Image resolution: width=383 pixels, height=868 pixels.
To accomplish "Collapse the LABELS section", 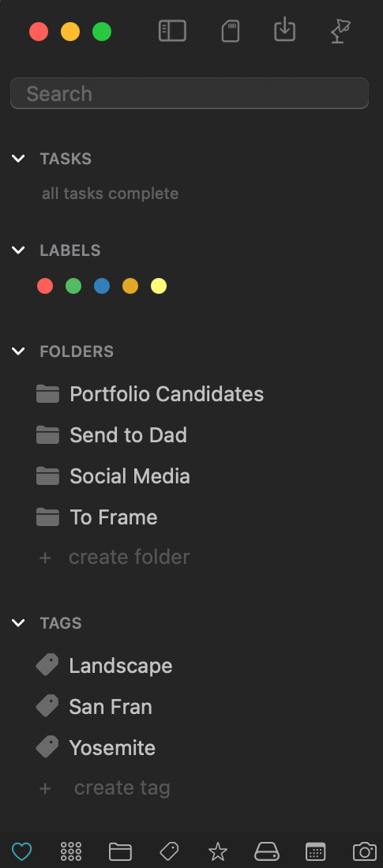I will [x=18, y=250].
